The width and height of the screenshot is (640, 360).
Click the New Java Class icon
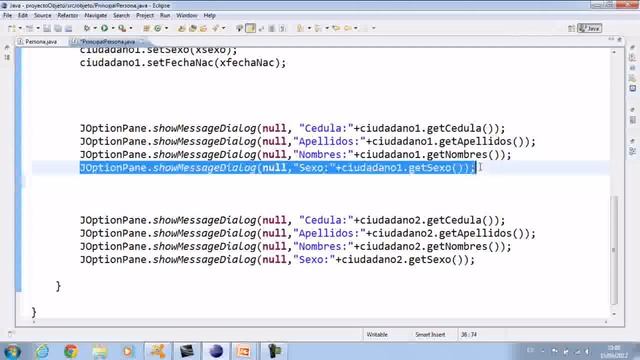point(158,28)
